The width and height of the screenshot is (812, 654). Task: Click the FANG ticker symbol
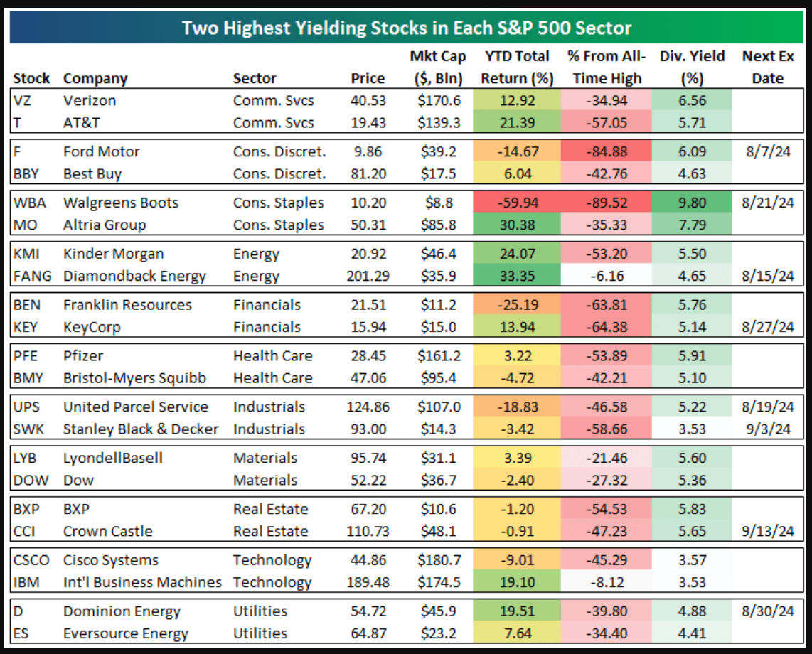click(31, 276)
